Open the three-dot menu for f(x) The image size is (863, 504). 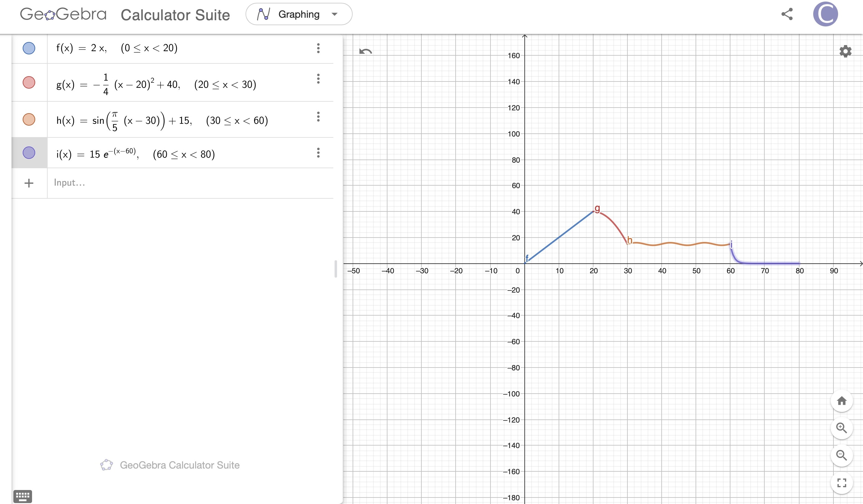coord(318,48)
